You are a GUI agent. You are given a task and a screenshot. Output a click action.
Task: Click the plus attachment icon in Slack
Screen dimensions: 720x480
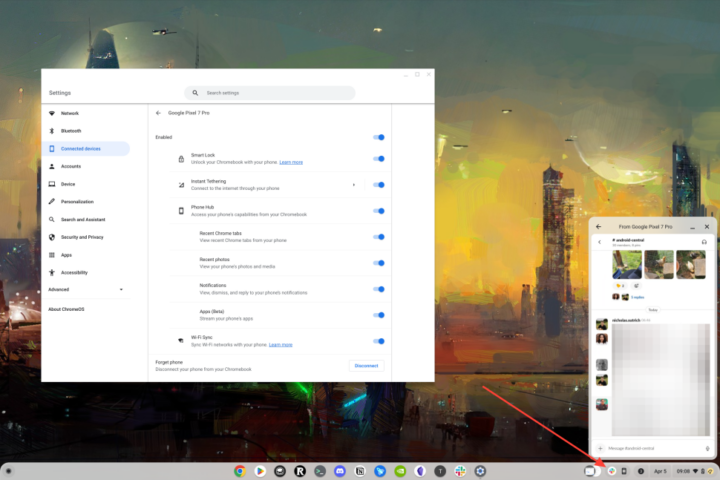pos(600,448)
